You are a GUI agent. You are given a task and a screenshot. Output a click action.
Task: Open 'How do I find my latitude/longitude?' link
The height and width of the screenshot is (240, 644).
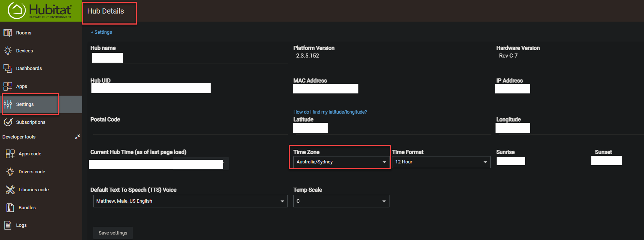pyautogui.click(x=330, y=112)
